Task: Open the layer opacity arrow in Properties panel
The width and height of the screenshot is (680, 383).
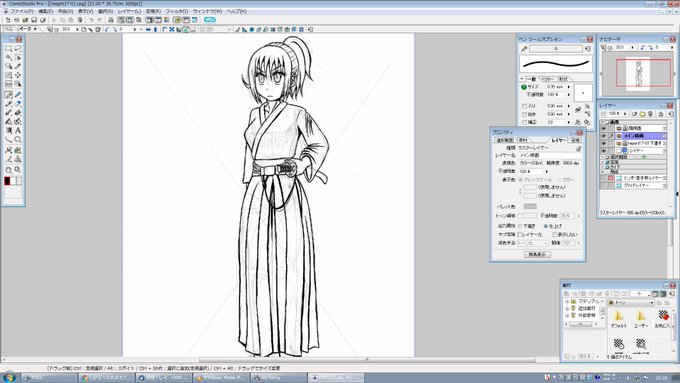Action: 546,171
